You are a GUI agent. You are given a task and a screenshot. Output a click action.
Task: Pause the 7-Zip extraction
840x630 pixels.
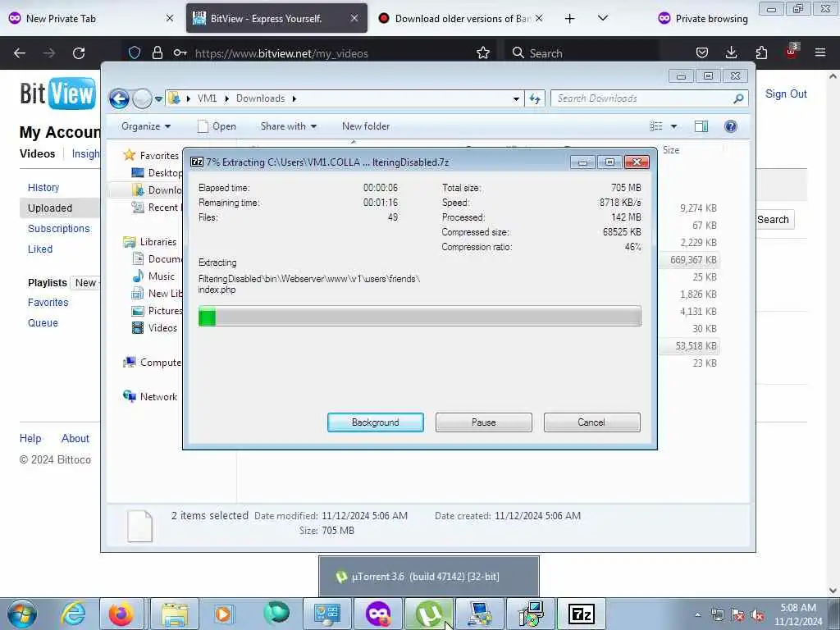pos(483,422)
